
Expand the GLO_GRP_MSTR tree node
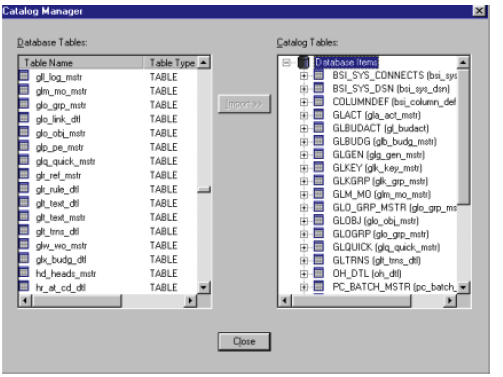[304, 208]
